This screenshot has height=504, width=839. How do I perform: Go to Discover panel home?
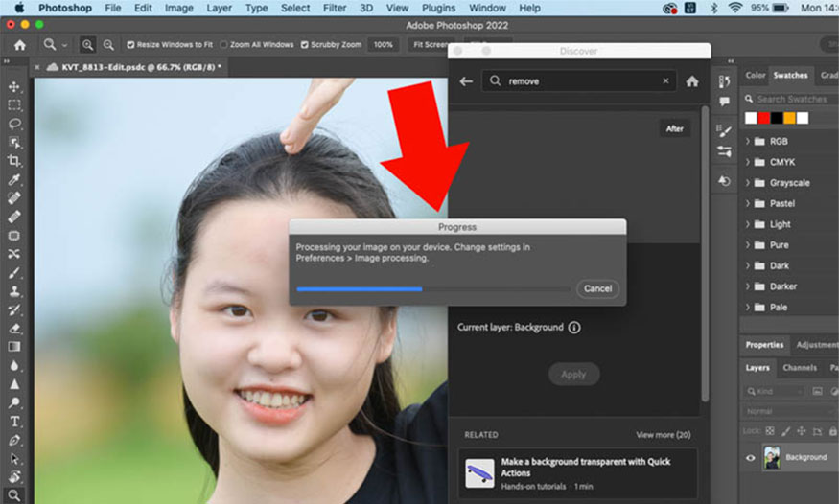tap(692, 81)
